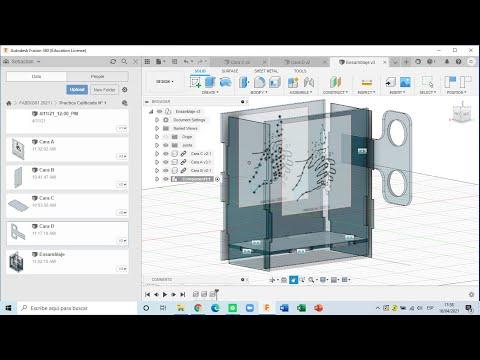This screenshot has height=360, width=480.
Task: Toggle visibility of Origin folder
Action: click(x=166, y=137)
